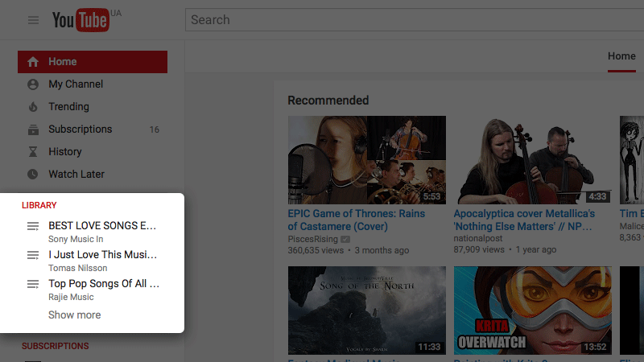This screenshot has width=644, height=362.
Task: Open Apocalyptica cover Metallica's video title
Action: point(524,220)
